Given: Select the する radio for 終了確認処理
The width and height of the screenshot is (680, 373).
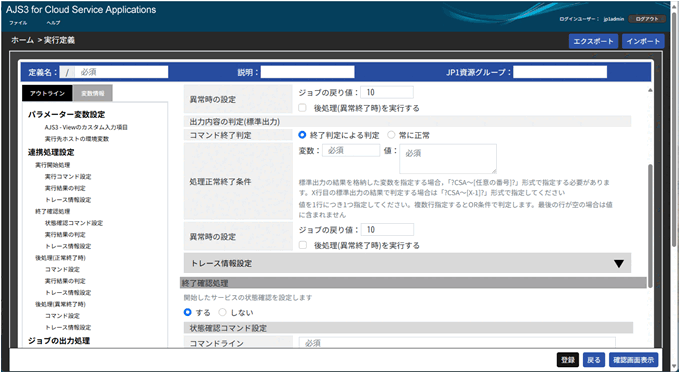Looking at the screenshot, I should (188, 312).
